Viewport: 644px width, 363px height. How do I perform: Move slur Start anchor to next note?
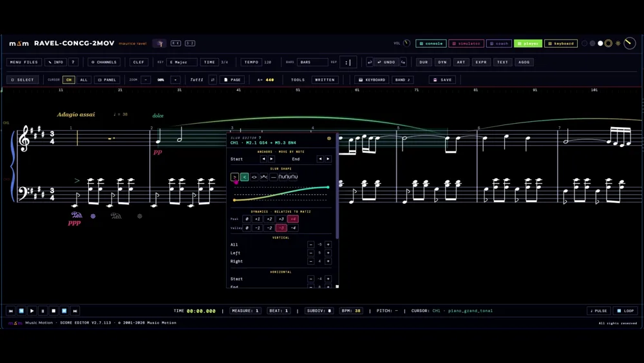tap(271, 159)
